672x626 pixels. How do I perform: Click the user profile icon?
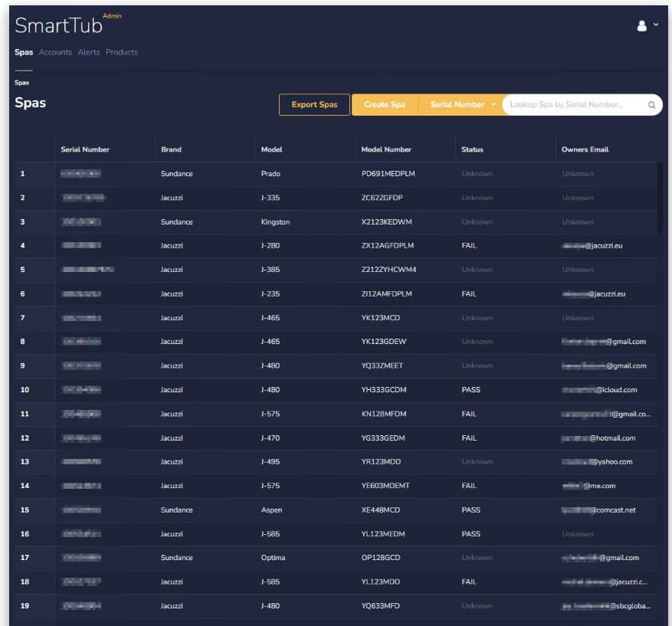641,26
